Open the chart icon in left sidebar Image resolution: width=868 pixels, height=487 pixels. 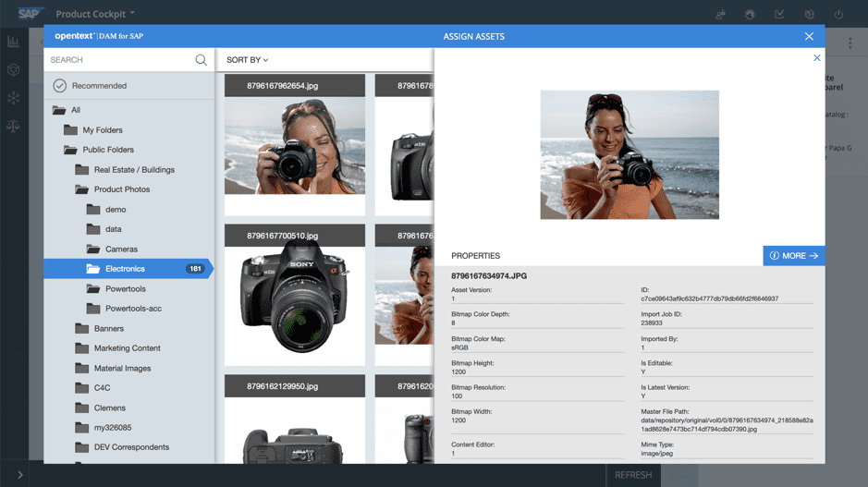coord(13,42)
